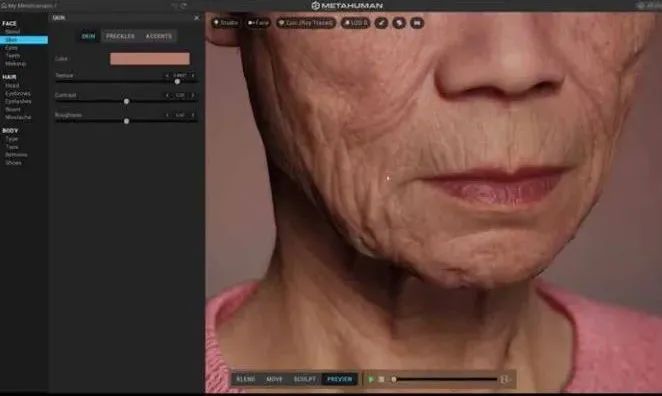
Task: Select the Blend mode button
Action: point(246,379)
